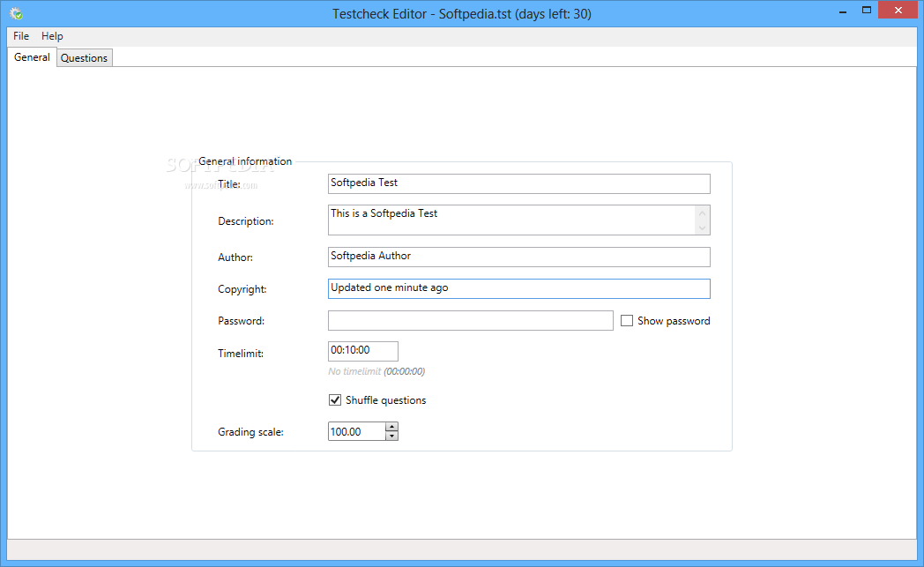
Task: Click the Grading scale value 100.00
Action: (x=356, y=431)
